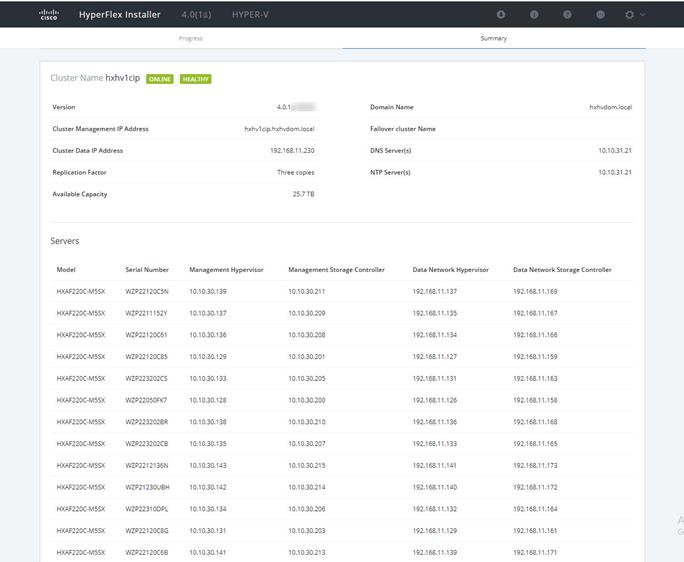Click the download icon in the header
The height and width of the screenshot is (562, 684).
501,14
